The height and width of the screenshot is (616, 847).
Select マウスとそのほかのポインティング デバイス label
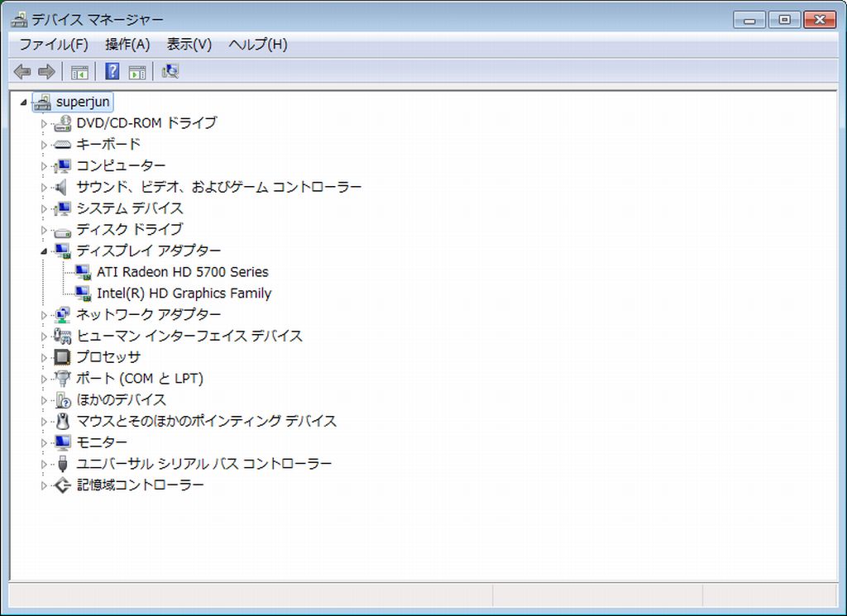(x=206, y=421)
